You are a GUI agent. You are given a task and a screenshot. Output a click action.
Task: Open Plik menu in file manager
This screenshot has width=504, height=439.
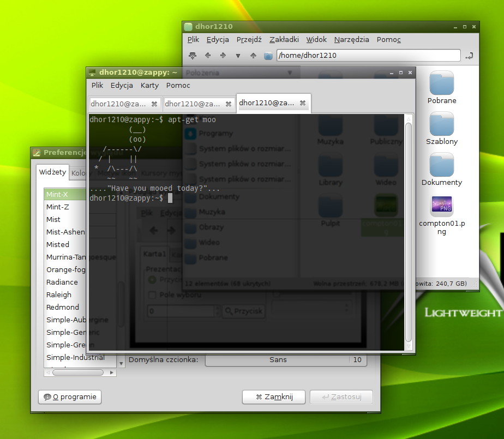[193, 39]
